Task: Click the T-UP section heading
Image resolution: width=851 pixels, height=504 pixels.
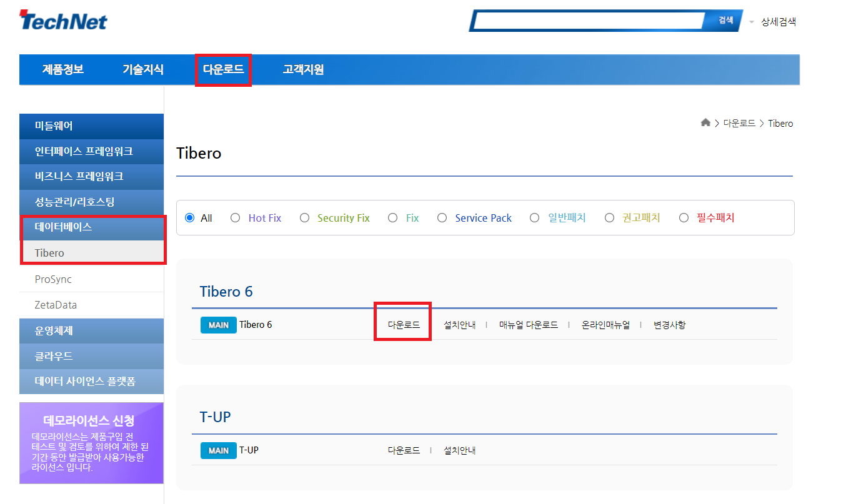Action: (216, 417)
